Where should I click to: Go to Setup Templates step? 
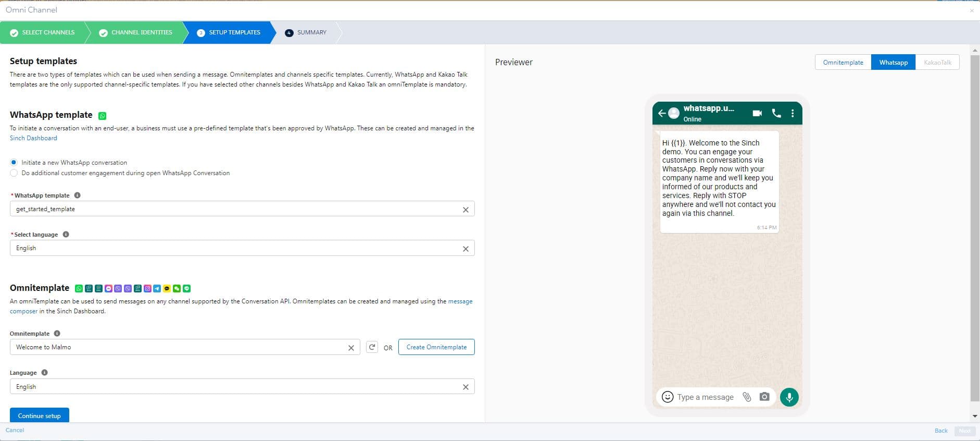(x=229, y=32)
